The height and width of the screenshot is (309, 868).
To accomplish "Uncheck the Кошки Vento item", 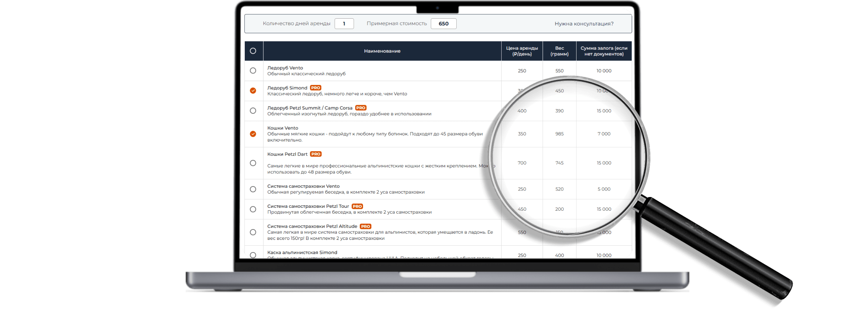I will coord(253,134).
